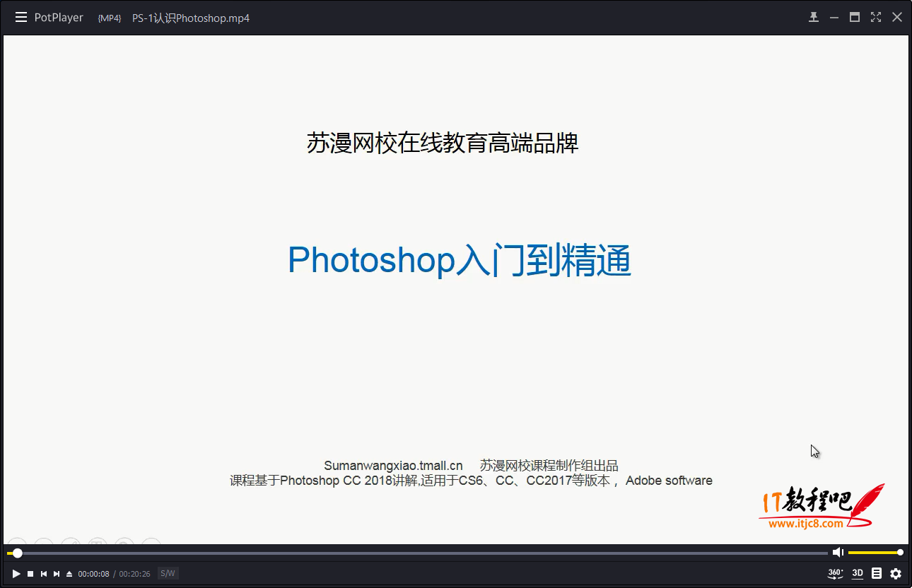The image size is (912, 588).
Task: Mute audio with the speaker icon
Action: coord(838,553)
